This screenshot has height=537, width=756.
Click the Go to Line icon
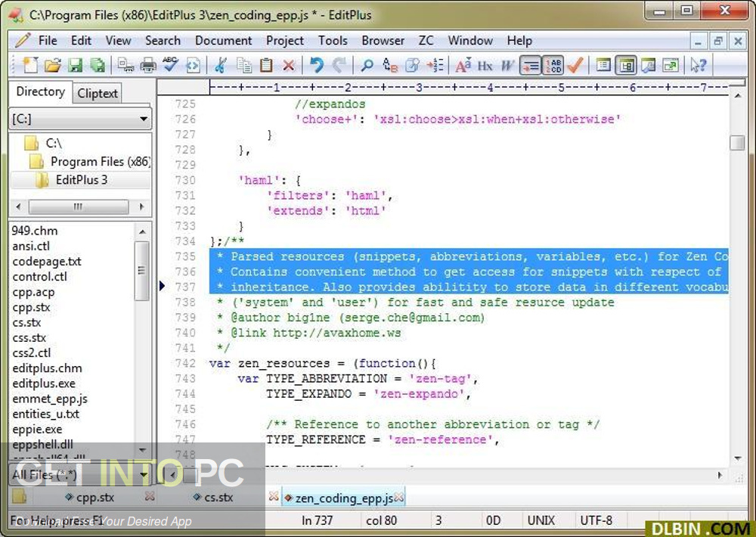(435, 65)
